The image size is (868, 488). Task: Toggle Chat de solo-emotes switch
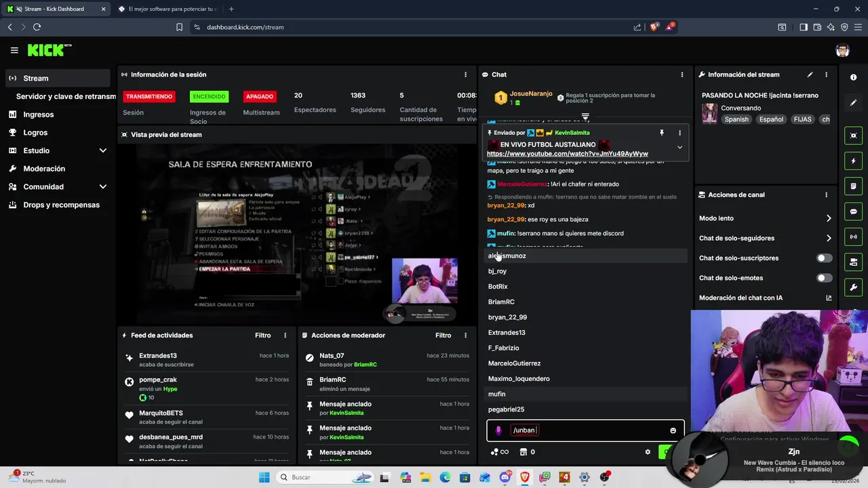[824, 278]
